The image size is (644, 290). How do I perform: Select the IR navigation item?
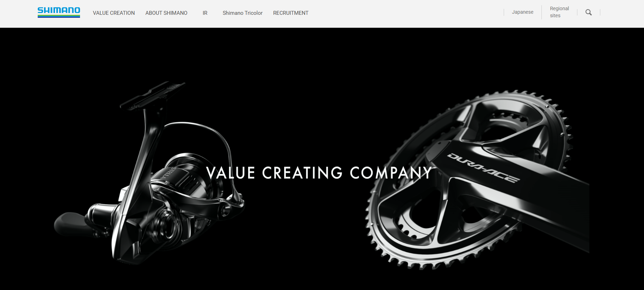pos(205,13)
